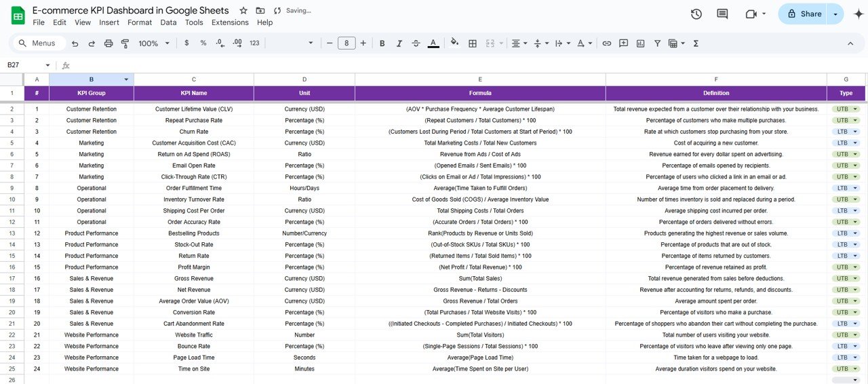Open the Insert menu
Screen dimensions: 868x384
click(x=109, y=22)
